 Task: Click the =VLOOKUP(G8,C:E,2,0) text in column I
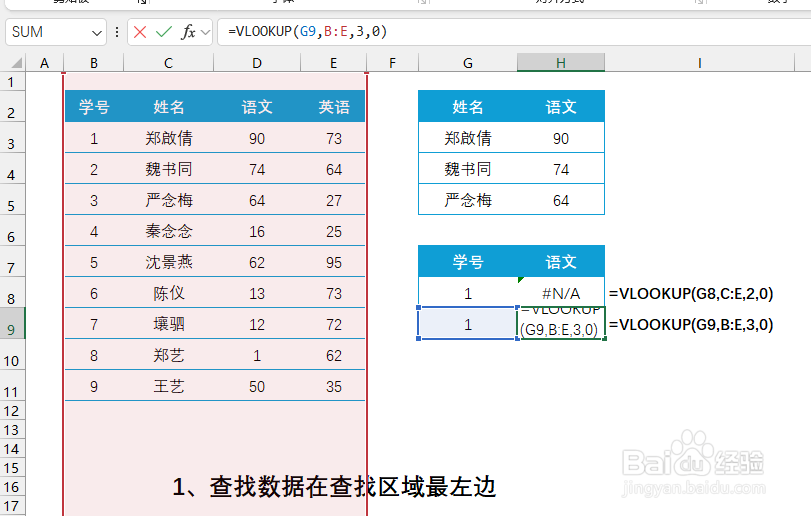[x=691, y=294]
